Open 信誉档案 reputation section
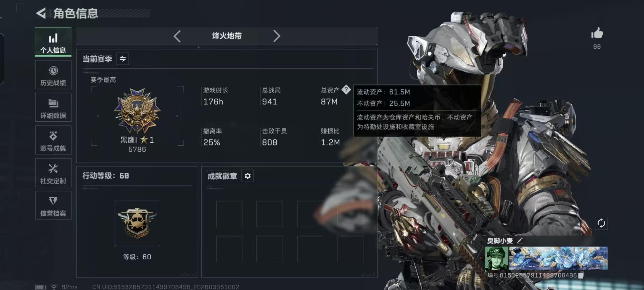This screenshot has height=290, width=644. pos(53,206)
